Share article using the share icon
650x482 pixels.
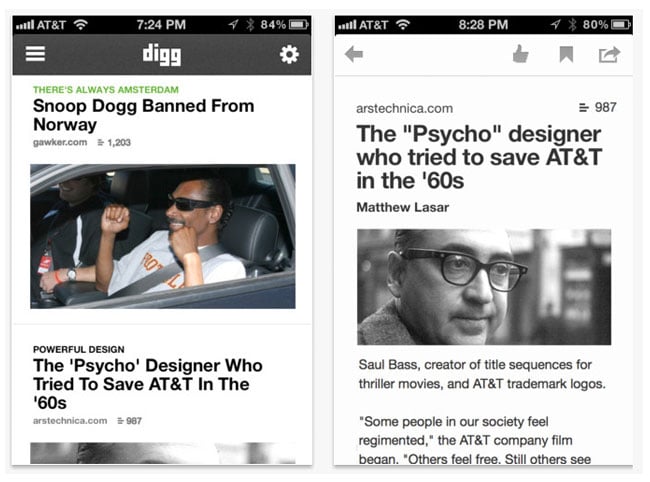click(x=609, y=54)
